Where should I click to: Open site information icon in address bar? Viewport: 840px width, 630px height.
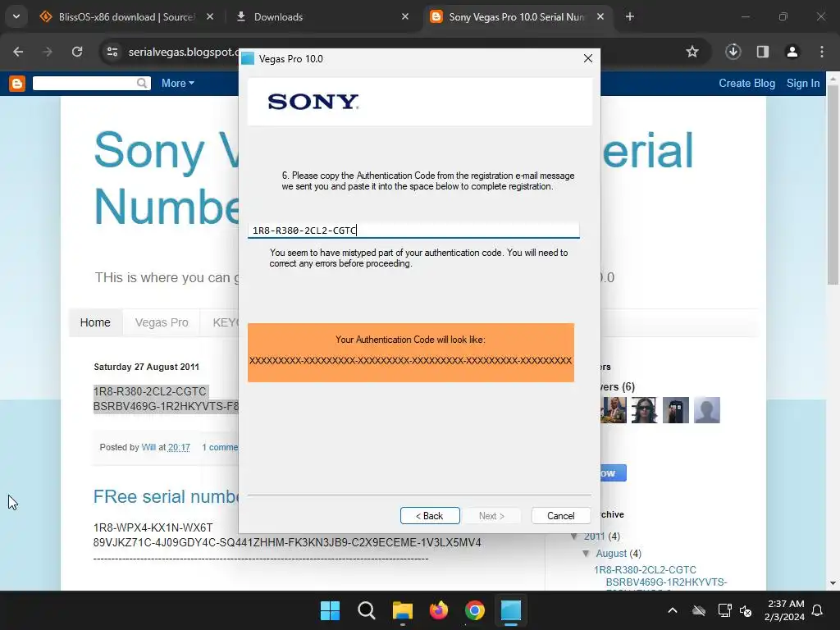112,52
